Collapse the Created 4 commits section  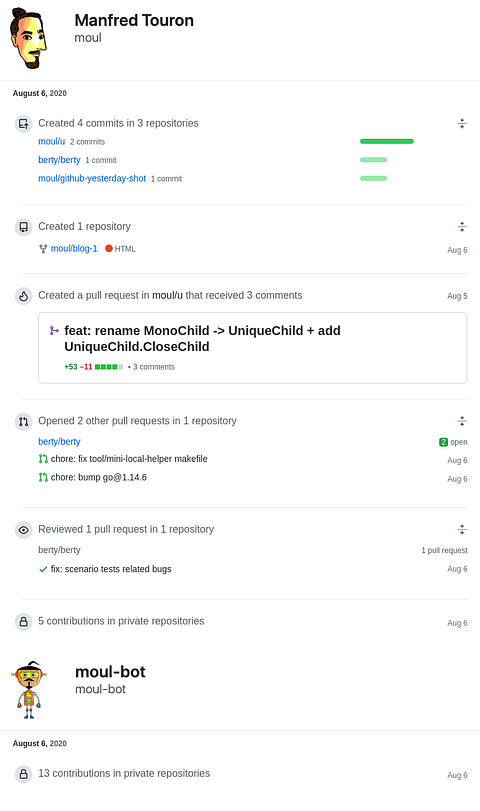tap(462, 123)
